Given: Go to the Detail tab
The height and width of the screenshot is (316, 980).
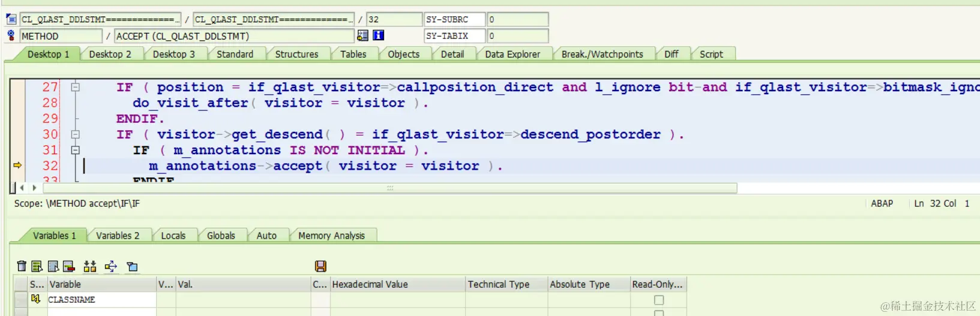Looking at the screenshot, I should click(452, 54).
